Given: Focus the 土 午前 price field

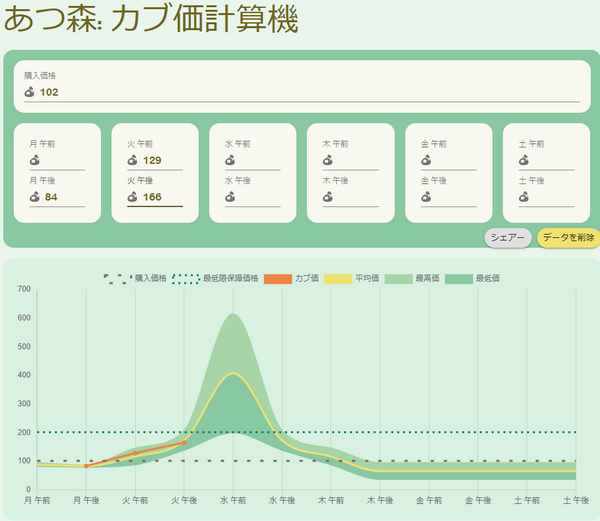Looking at the screenshot, I should (x=546, y=161).
